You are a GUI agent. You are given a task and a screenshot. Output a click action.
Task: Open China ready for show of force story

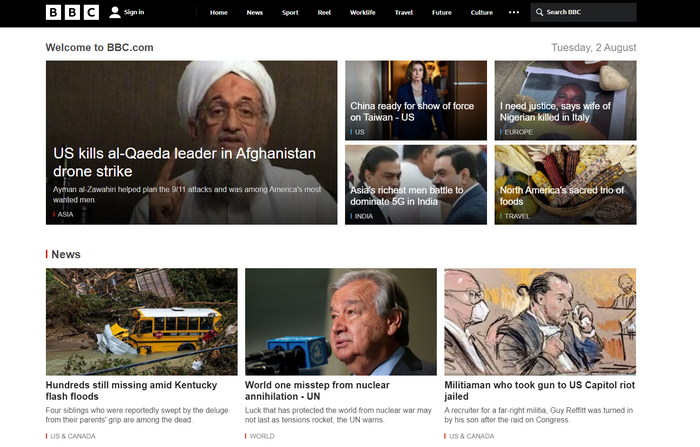(412, 112)
